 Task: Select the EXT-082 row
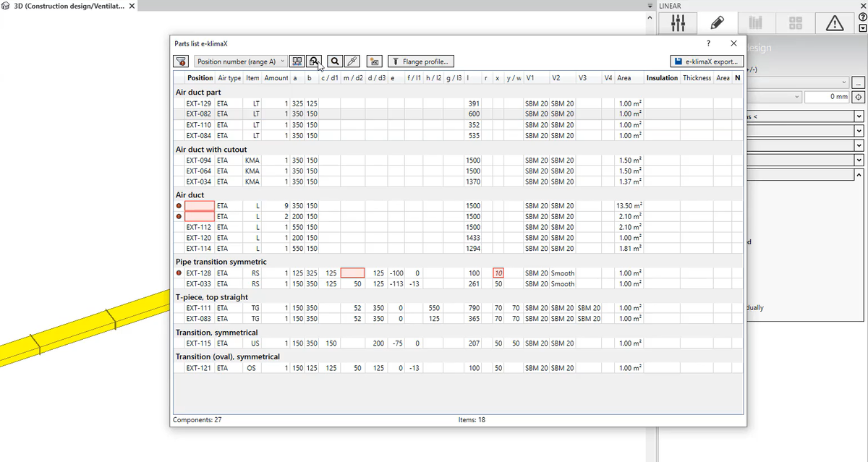pyautogui.click(x=459, y=114)
